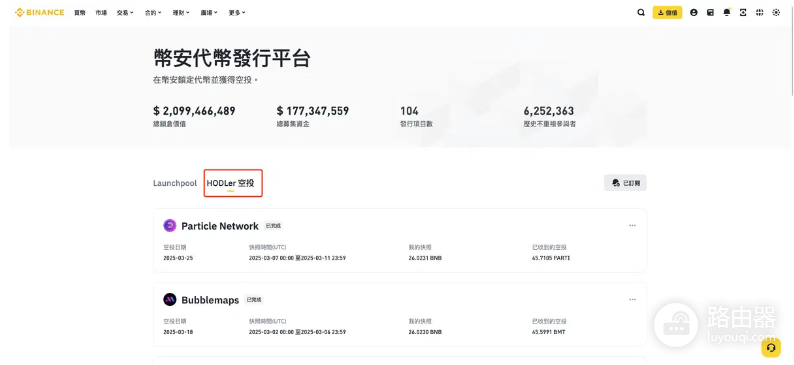Click the 6,252,363 participants figure
Image resolution: width=794 pixels, height=365 pixels.
coord(549,111)
